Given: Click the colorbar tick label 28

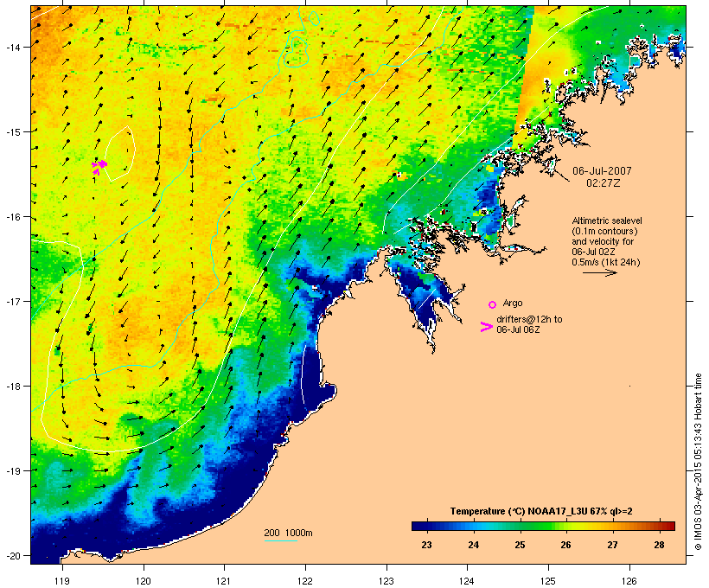Looking at the screenshot, I should [659, 545].
